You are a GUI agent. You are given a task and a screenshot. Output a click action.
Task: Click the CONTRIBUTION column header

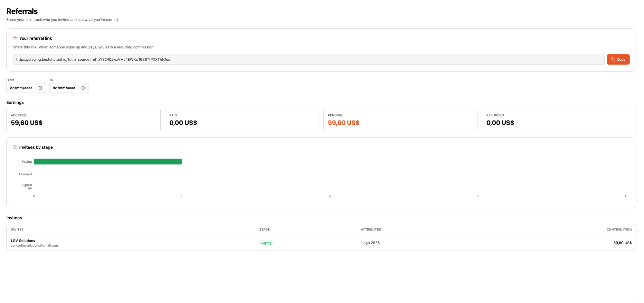tap(619, 230)
